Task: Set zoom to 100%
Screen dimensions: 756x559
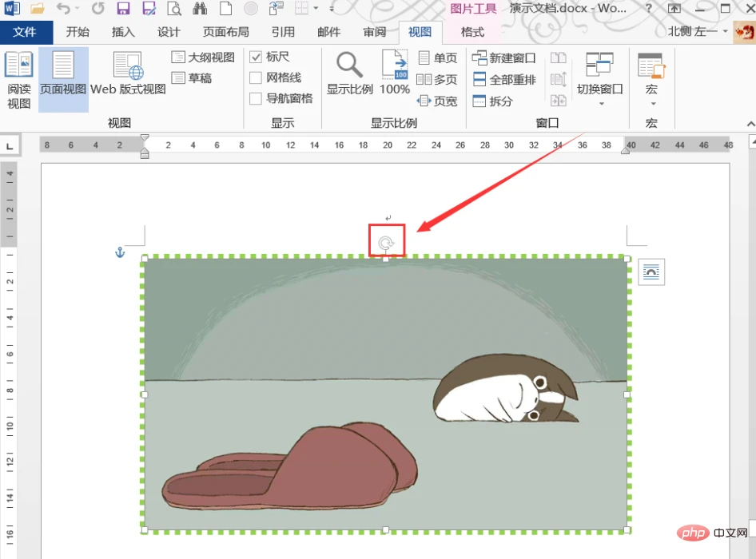Action: 395,73
